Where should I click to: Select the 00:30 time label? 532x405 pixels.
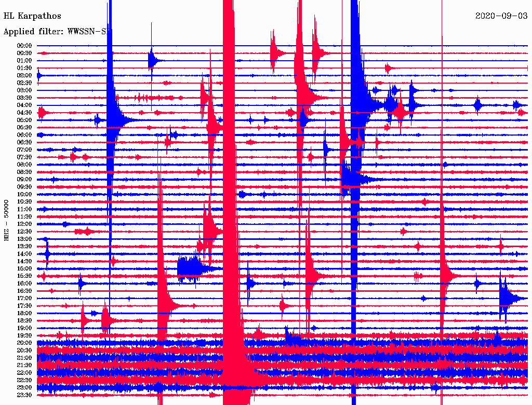pos(24,53)
